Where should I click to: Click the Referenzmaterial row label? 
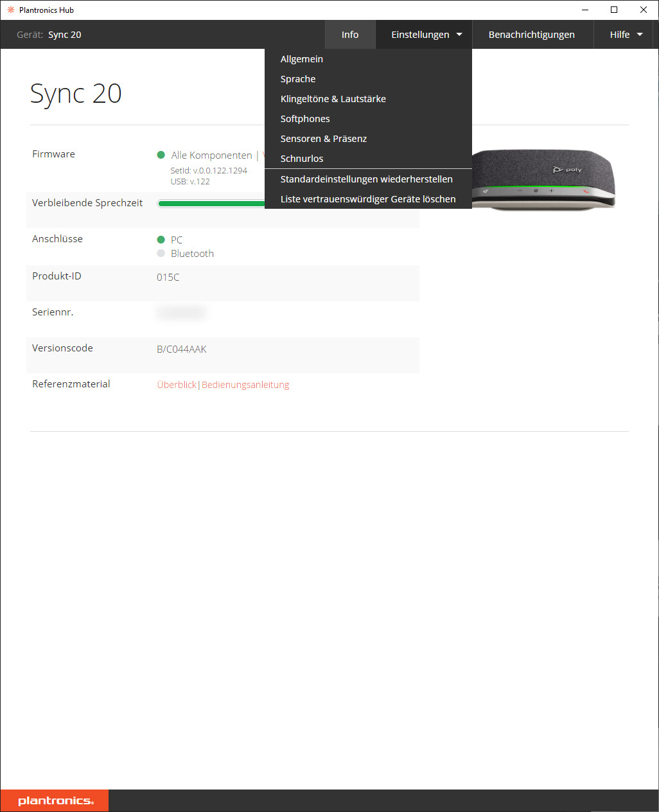(x=71, y=384)
